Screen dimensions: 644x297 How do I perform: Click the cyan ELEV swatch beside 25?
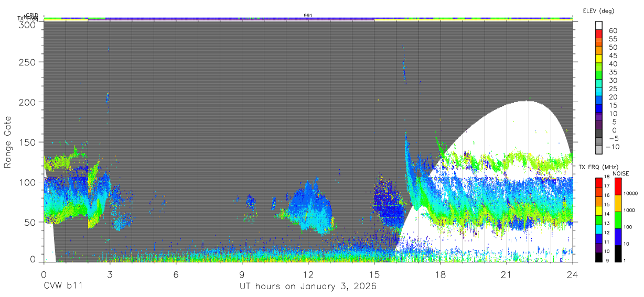click(x=598, y=92)
